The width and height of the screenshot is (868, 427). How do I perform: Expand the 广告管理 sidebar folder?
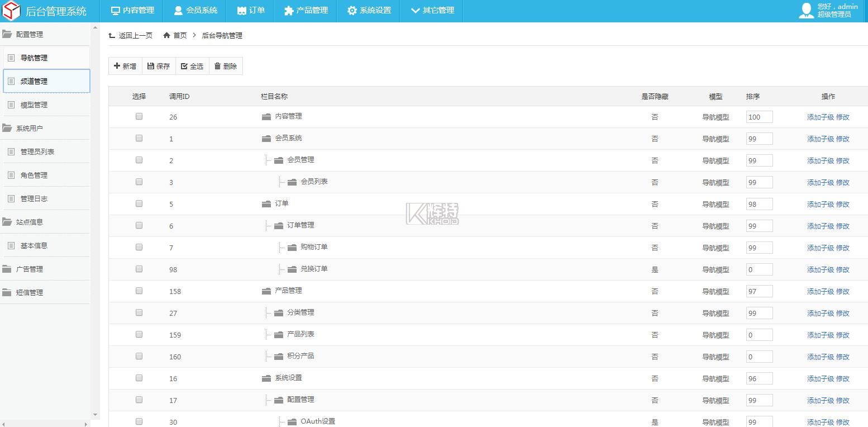tap(29, 269)
